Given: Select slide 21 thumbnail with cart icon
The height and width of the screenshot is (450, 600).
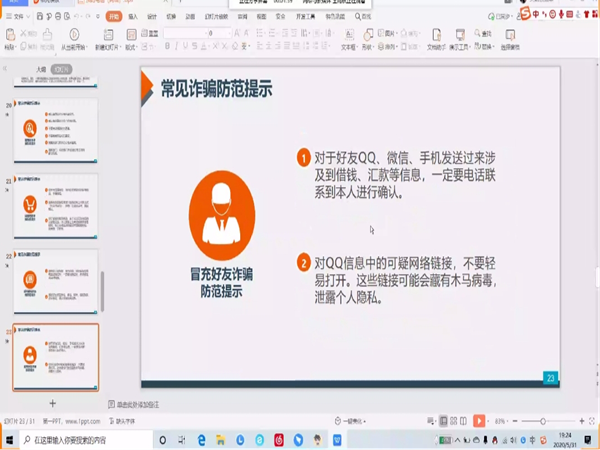Looking at the screenshot, I should click(55, 206).
